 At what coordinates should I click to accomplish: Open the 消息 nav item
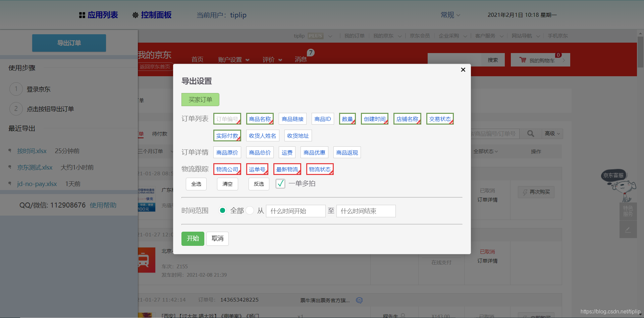301,59
